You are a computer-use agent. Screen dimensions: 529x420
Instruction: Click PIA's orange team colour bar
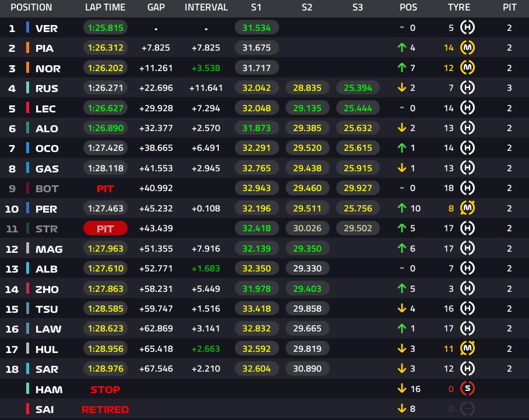[27, 48]
